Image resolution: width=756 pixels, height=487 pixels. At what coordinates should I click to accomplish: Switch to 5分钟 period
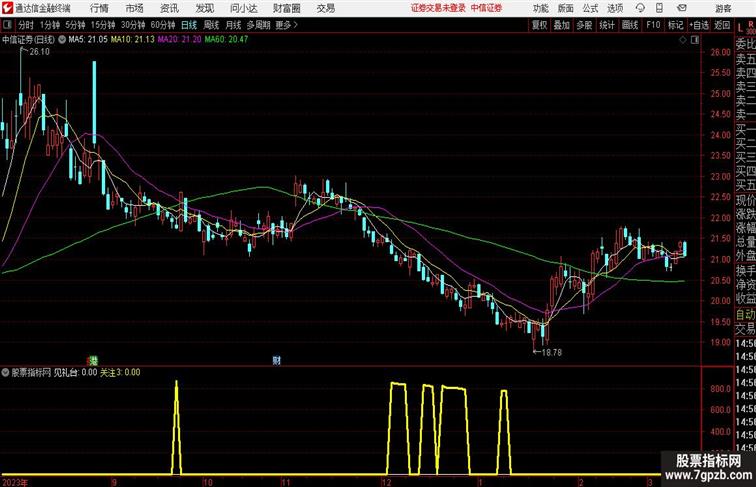tap(75, 25)
